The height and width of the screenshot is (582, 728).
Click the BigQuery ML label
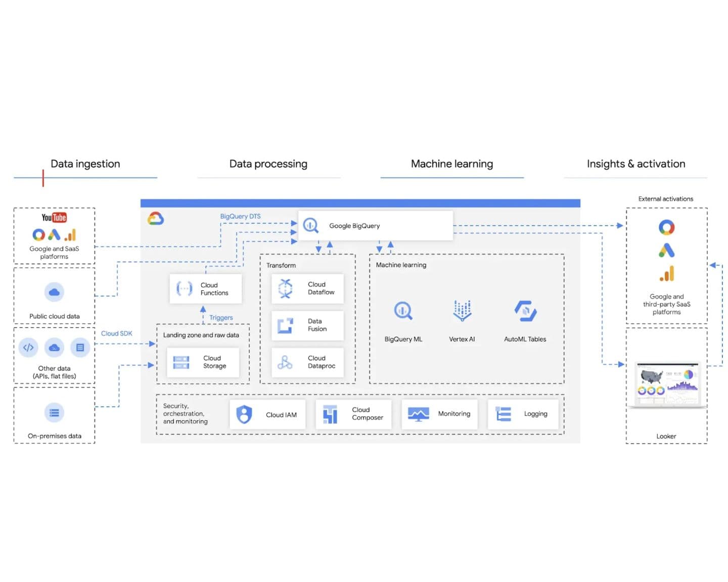(403, 339)
